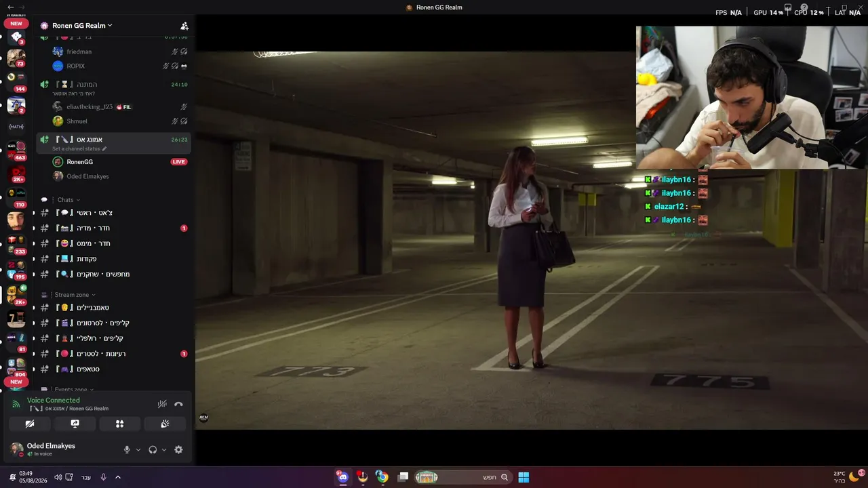Image resolution: width=868 pixels, height=488 pixels.
Task: Open the צ'אט · ראשי text channel
Action: click(113, 213)
